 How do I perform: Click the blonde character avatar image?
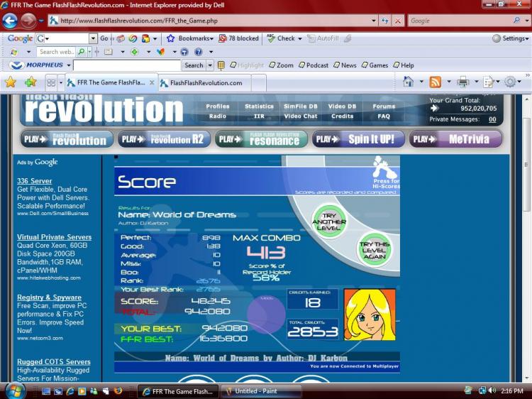tap(370, 315)
